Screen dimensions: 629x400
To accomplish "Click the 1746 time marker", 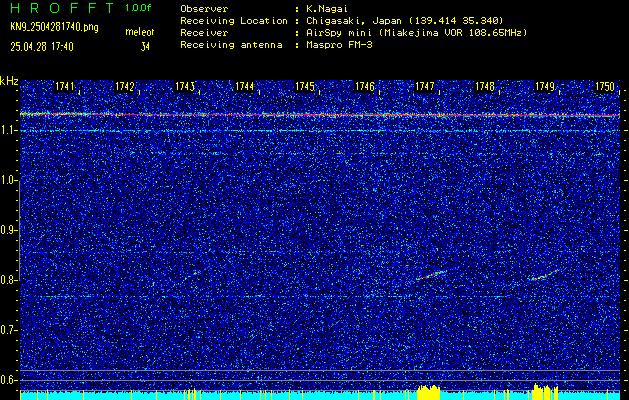I will [365, 86].
